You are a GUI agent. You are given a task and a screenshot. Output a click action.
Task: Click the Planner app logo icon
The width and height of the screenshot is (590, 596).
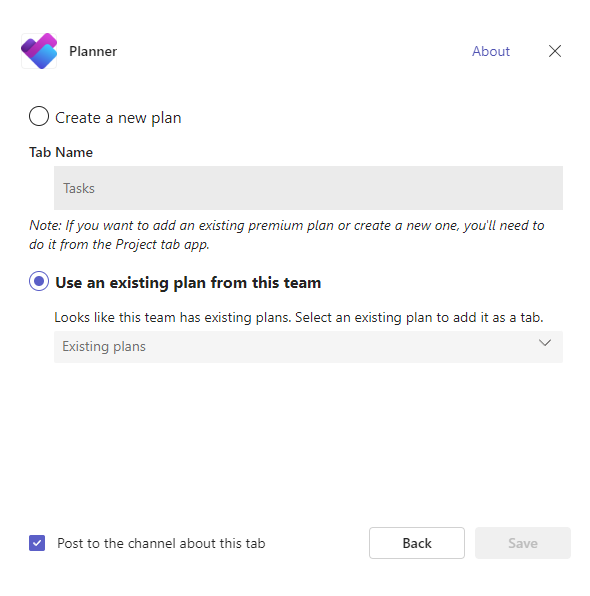coord(39,51)
